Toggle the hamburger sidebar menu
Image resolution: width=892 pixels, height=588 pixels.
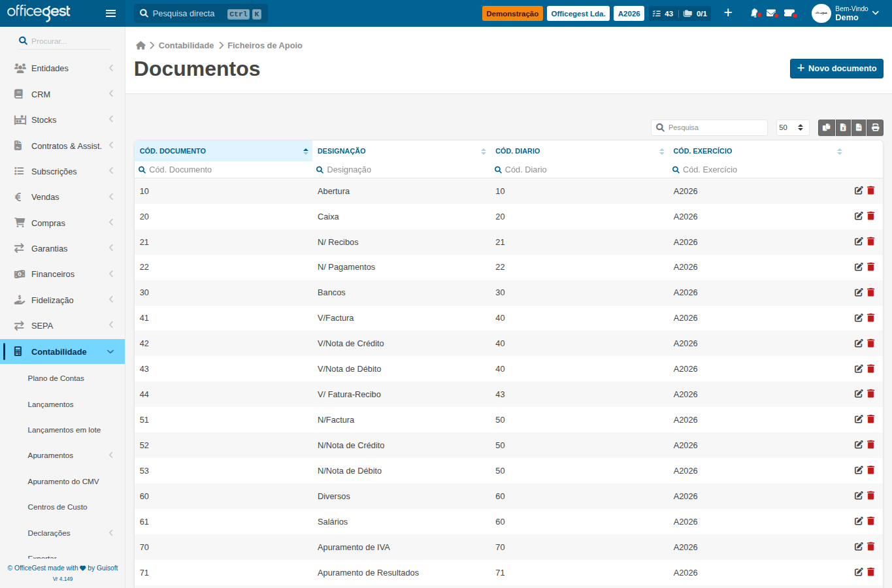tap(110, 13)
